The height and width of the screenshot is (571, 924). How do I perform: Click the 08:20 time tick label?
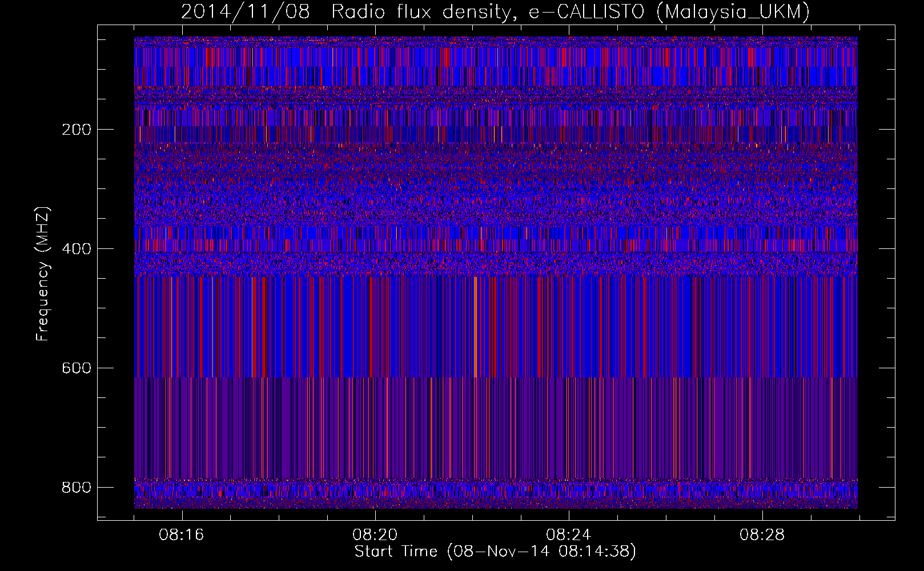pyautogui.click(x=375, y=535)
